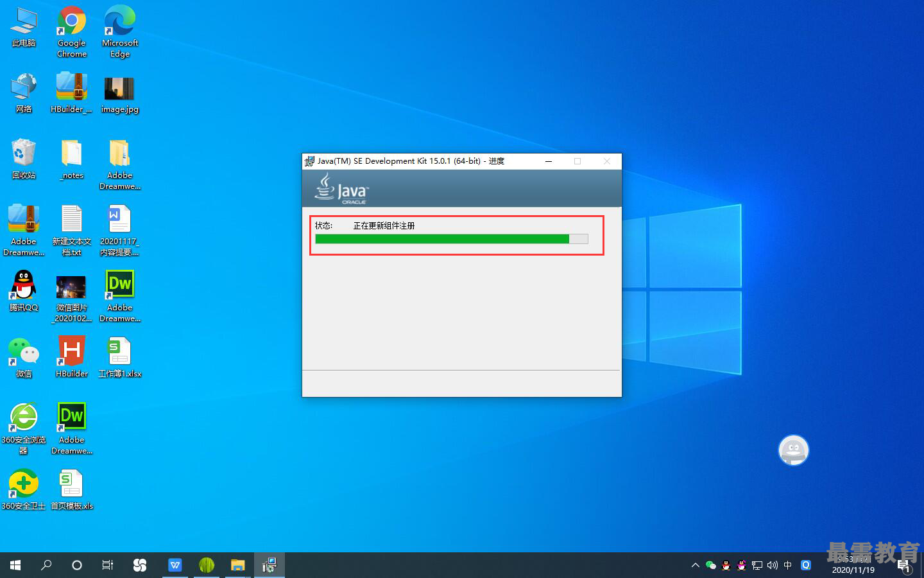
Task: Close the Java installer window
Action: [x=606, y=161]
